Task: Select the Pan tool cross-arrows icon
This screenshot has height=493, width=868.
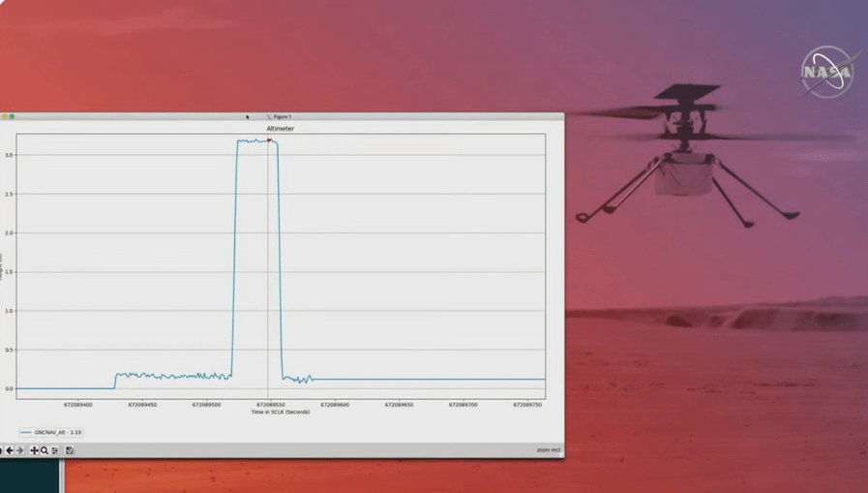Action: pyautogui.click(x=34, y=450)
